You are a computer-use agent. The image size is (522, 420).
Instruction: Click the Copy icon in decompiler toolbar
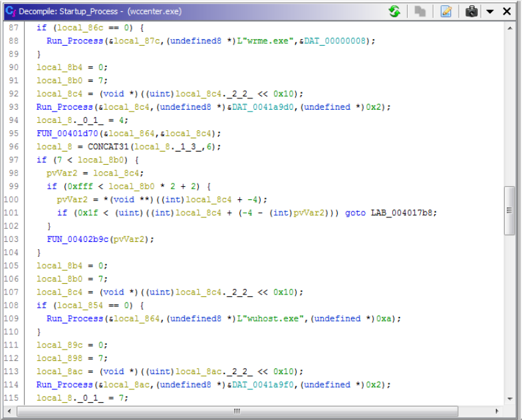point(420,11)
